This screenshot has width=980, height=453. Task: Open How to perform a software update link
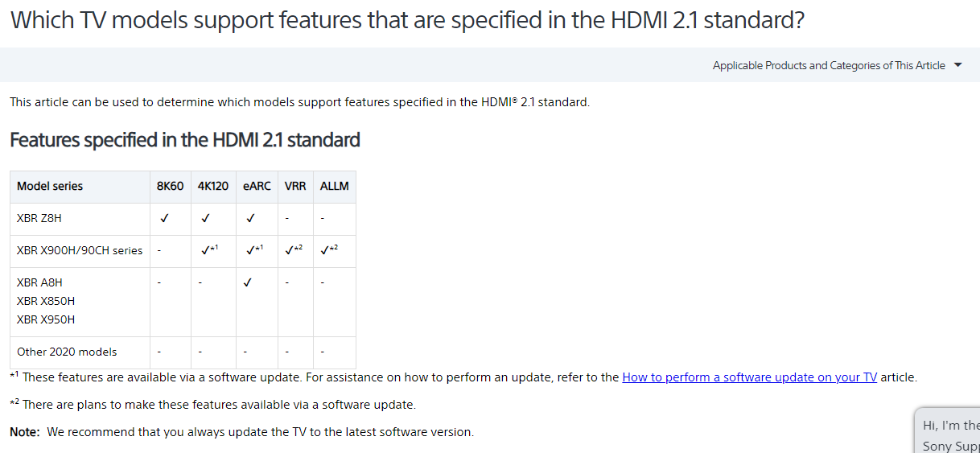[x=750, y=377]
